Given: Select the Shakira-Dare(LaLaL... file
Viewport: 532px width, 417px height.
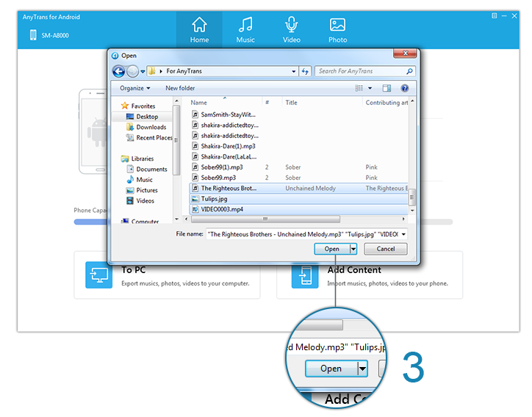Looking at the screenshot, I should pyautogui.click(x=224, y=156).
